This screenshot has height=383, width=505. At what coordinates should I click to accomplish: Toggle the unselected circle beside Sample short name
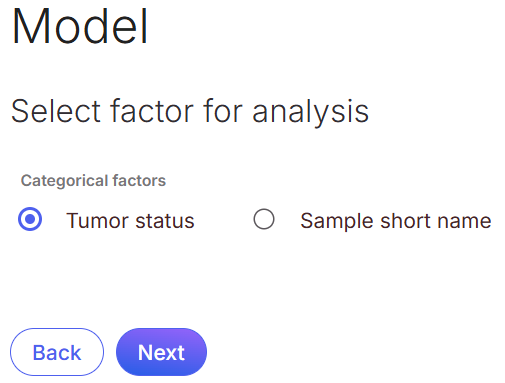pos(264,219)
